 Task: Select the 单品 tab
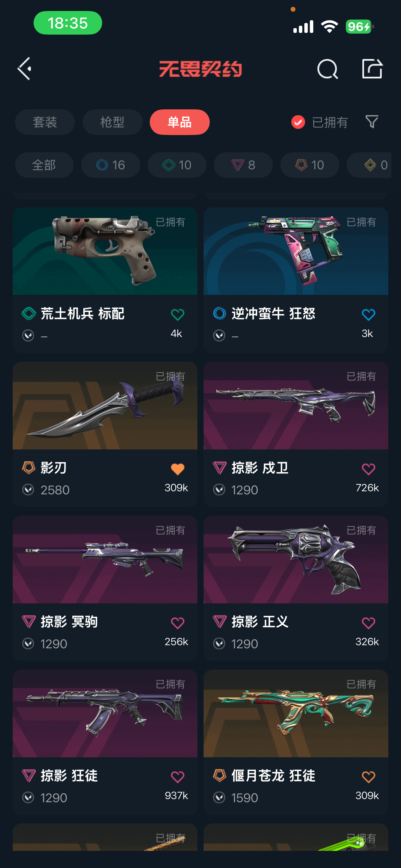click(x=180, y=122)
